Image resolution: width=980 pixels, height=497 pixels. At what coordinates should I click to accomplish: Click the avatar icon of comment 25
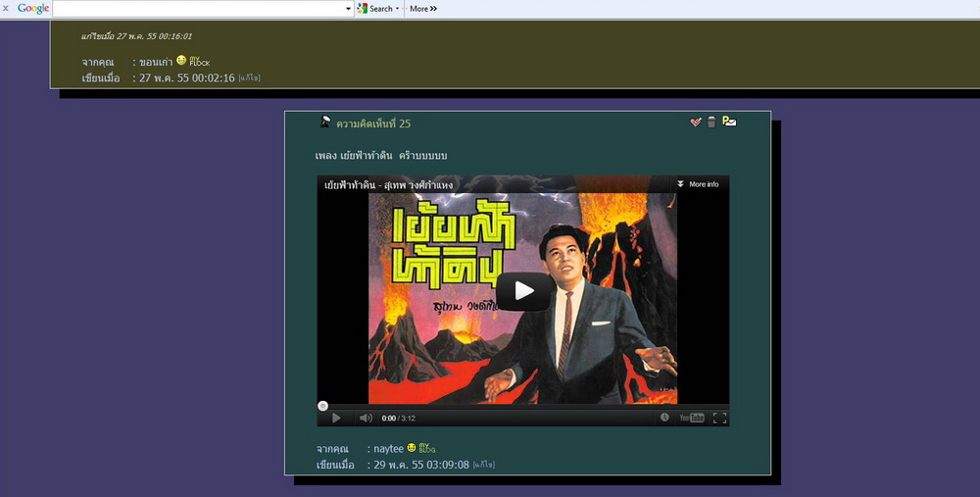click(x=325, y=122)
